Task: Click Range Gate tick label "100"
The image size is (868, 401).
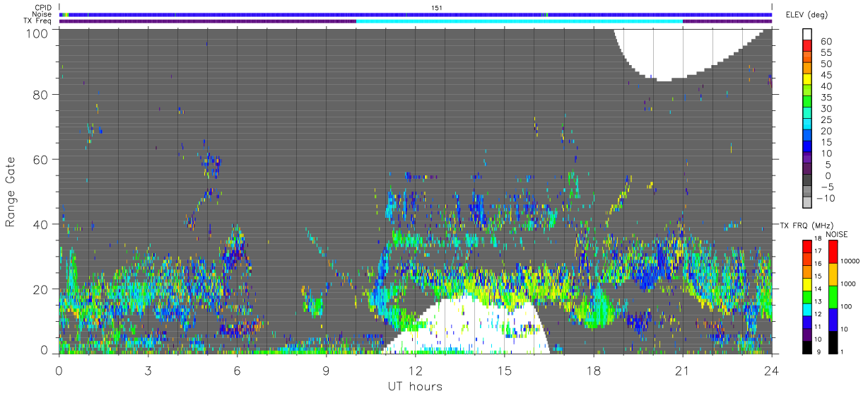Action: click(36, 33)
